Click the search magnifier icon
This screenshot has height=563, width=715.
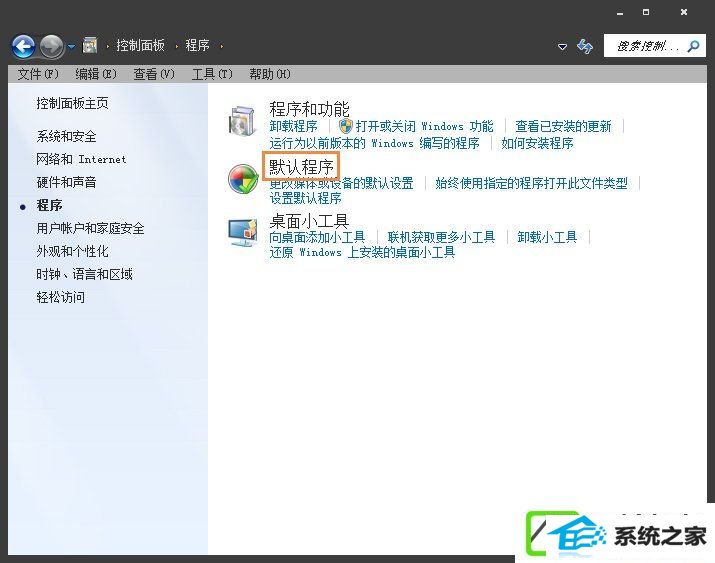[x=694, y=46]
